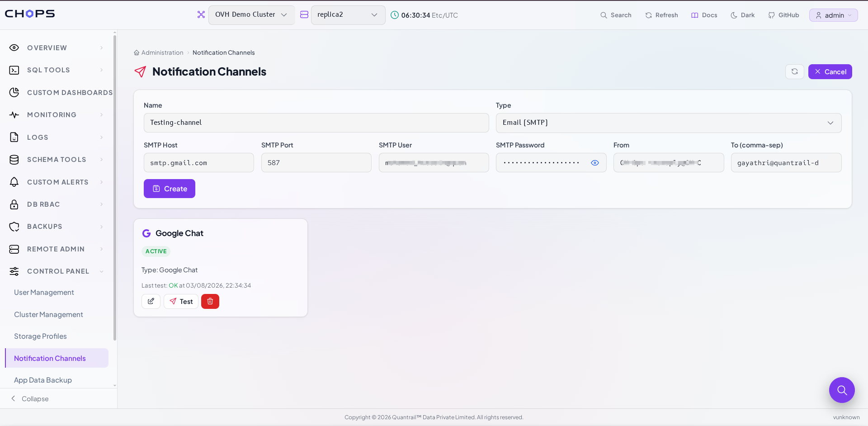The width and height of the screenshot is (868, 426).
Task: Click the From address field
Action: 669,163
